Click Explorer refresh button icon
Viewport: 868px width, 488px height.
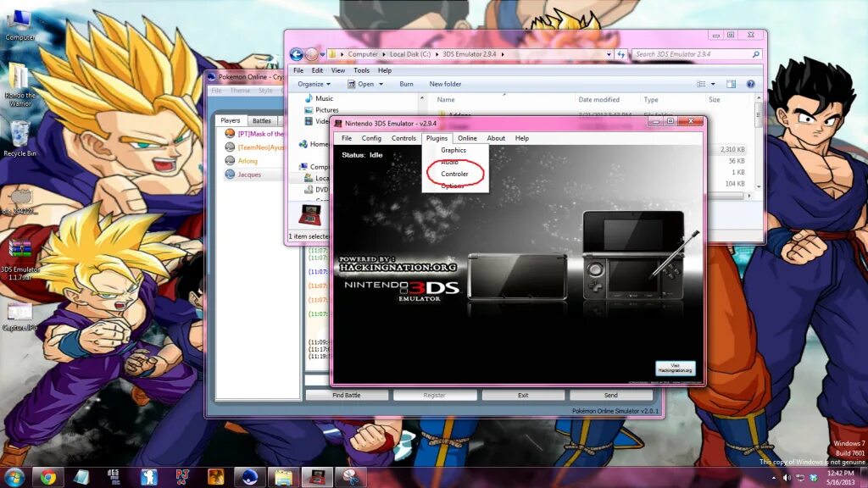621,54
